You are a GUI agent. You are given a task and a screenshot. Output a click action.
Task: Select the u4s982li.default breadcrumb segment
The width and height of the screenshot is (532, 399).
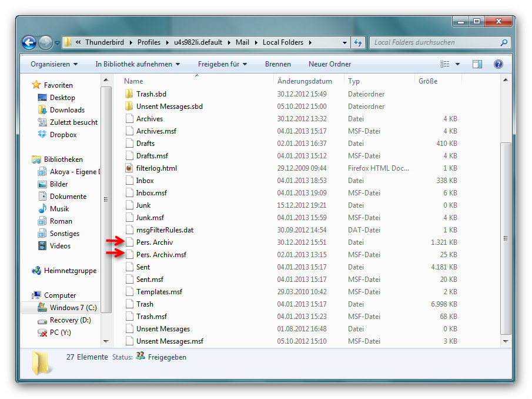[198, 42]
